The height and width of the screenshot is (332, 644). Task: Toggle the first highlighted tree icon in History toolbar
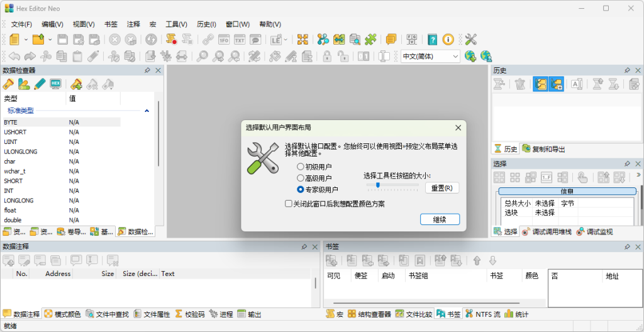click(x=540, y=84)
